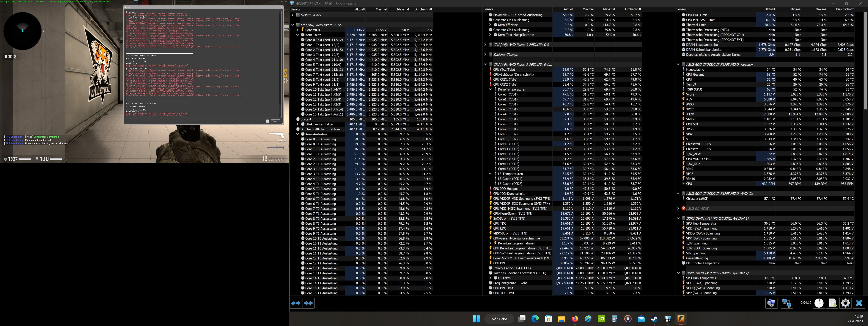This screenshot has height=326, width=868.
Task: Collapse the CPU [#0]: AMD Ryzen 9 group
Action: [x=292, y=25]
